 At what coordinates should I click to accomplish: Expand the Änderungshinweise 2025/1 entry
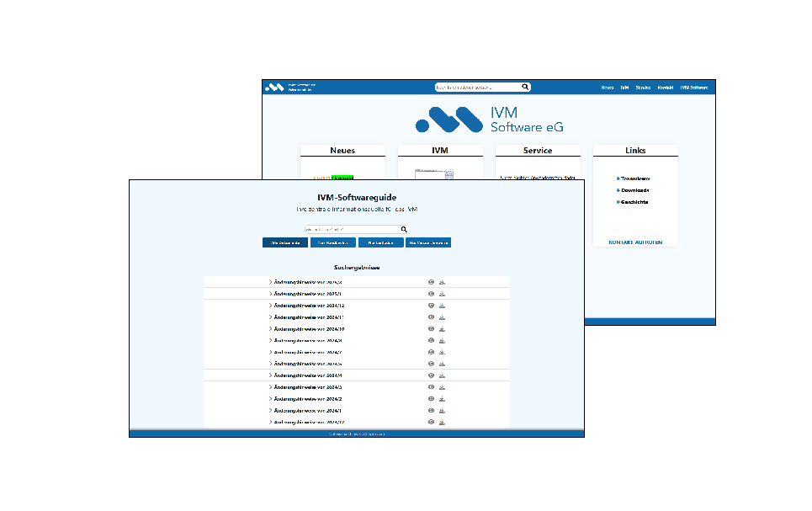coord(270,294)
